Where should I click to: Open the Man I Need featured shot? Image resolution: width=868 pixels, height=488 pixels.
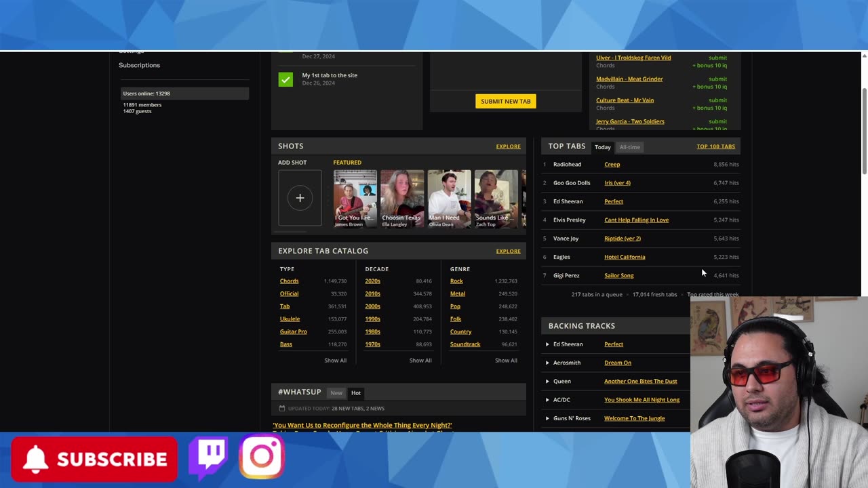pos(449,199)
